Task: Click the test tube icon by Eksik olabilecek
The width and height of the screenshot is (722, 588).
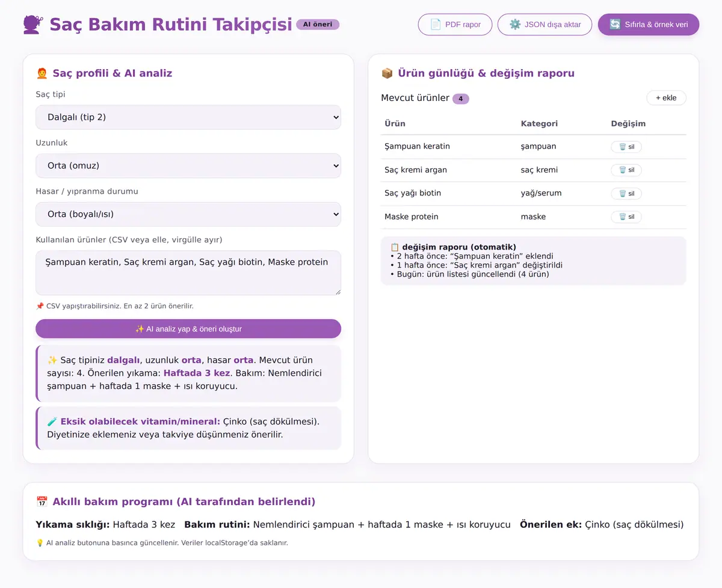Action: click(x=52, y=422)
